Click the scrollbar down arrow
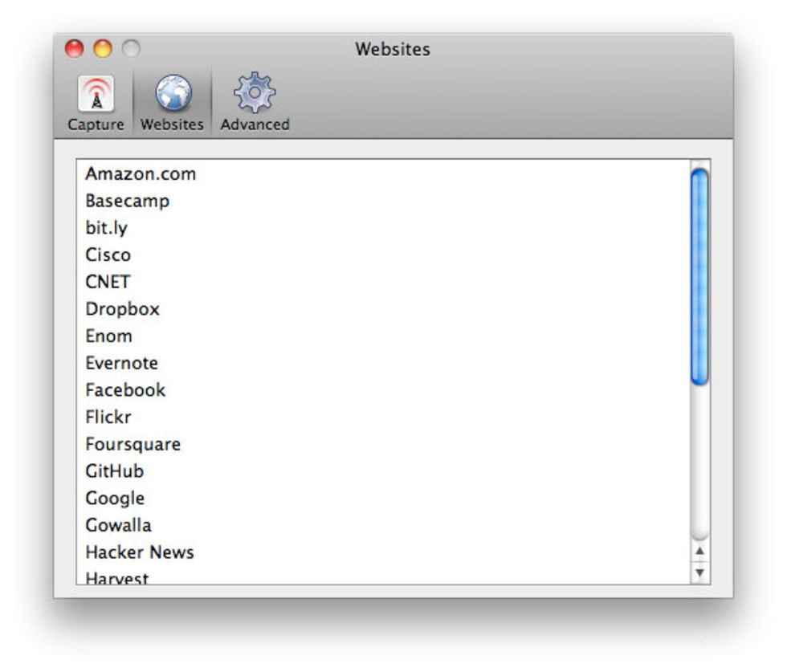787x672 pixels. pyautogui.click(x=700, y=572)
